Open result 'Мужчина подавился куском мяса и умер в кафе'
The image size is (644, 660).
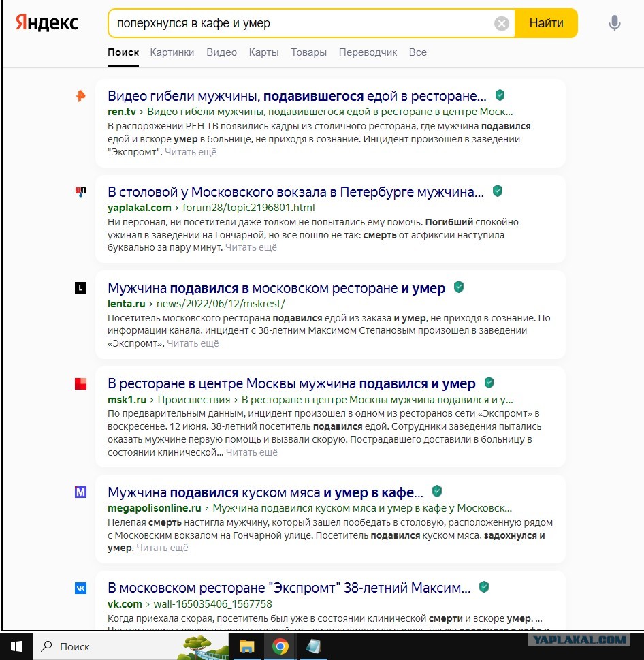(x=265, y=492)
